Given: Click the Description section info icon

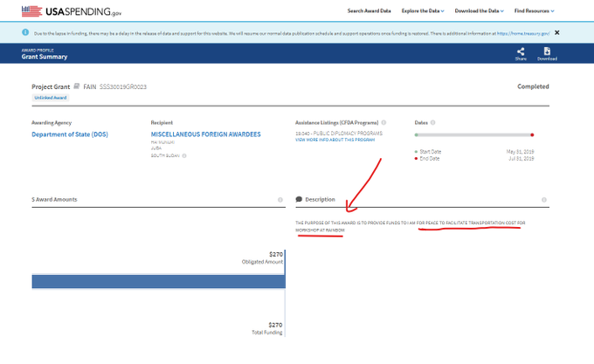Looking at the screenshot, I should [543, 199].
